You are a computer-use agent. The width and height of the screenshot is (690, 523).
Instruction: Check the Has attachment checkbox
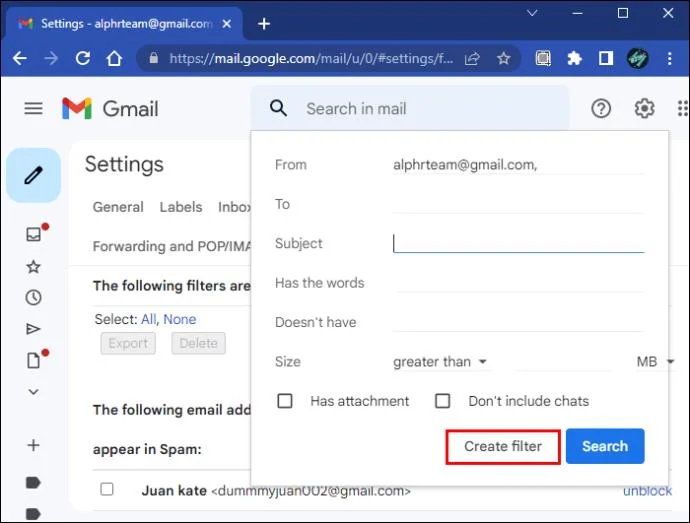(x=285, y=401)
